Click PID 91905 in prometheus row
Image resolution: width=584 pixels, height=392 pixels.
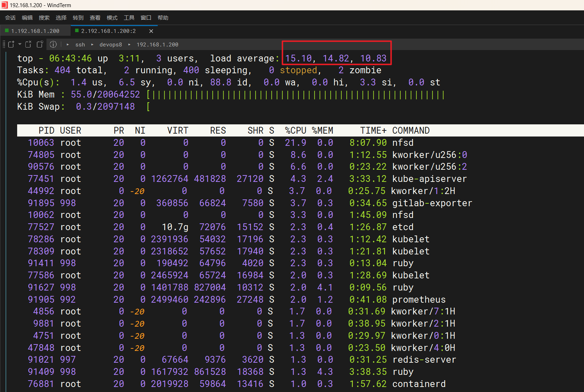41,299
